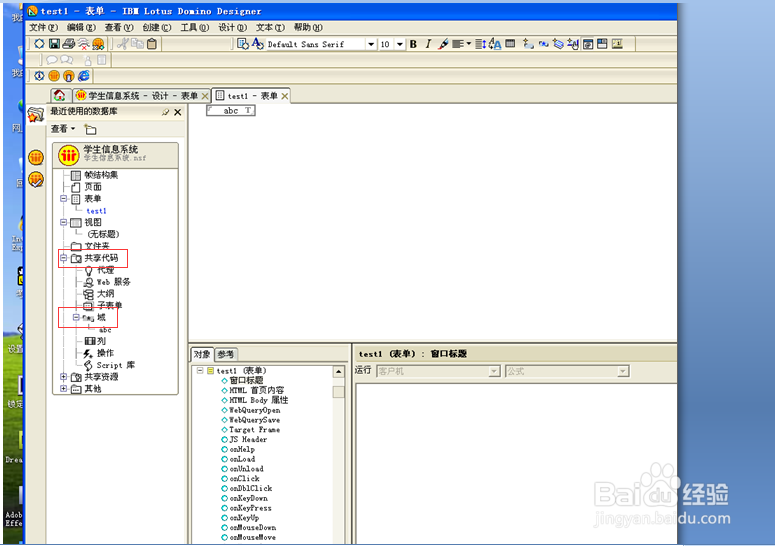Image resolution: width=775 pixels, height=546 pixels.
Task: Open the 设计 menu
Action: pyautogui.click(x=232, y=27)
